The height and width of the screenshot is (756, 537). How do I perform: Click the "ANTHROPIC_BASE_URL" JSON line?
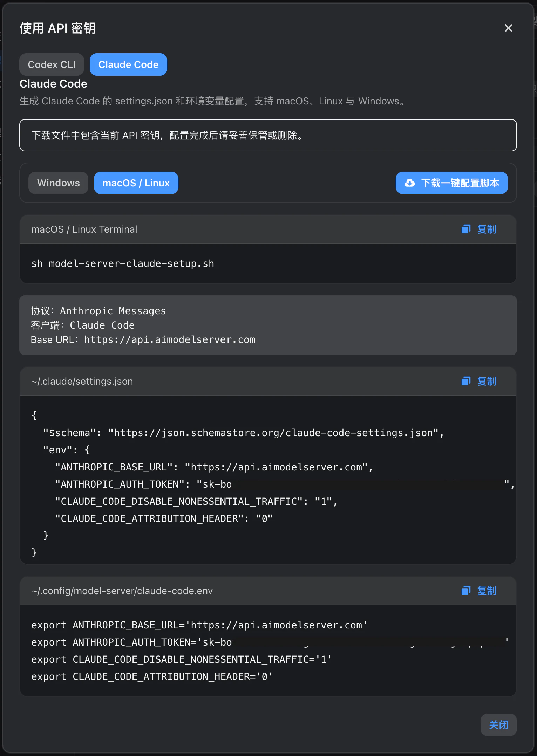point(214,467)
